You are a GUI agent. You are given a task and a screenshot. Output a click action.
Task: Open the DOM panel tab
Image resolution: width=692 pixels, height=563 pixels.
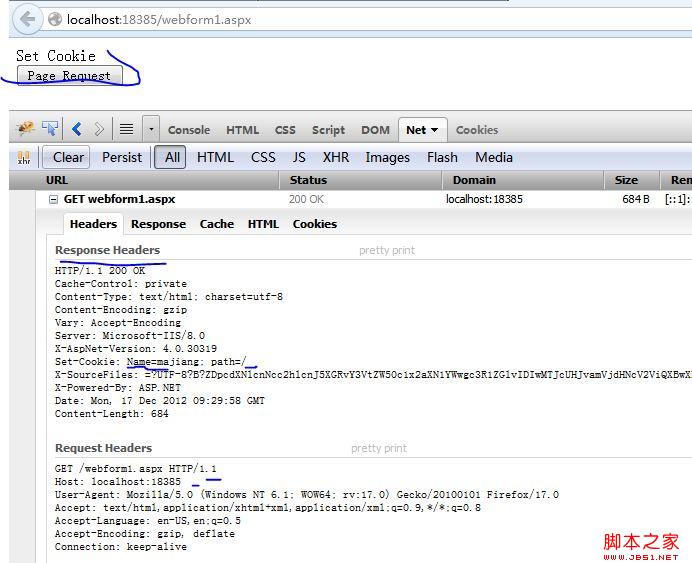point(376,130)
